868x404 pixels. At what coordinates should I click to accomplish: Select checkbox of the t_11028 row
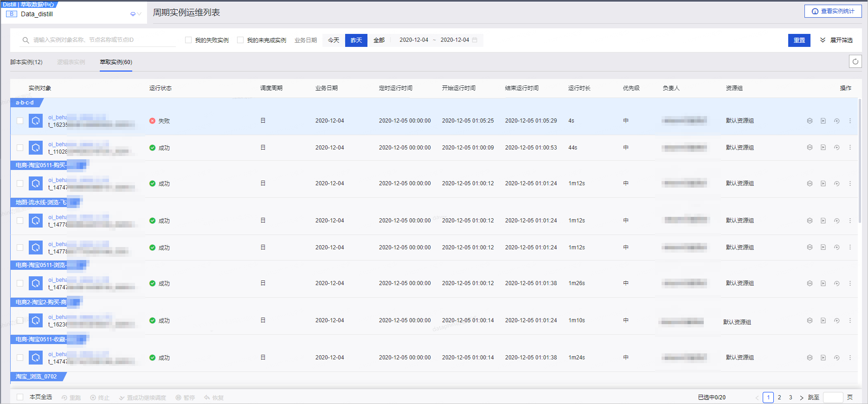(20, 148)
